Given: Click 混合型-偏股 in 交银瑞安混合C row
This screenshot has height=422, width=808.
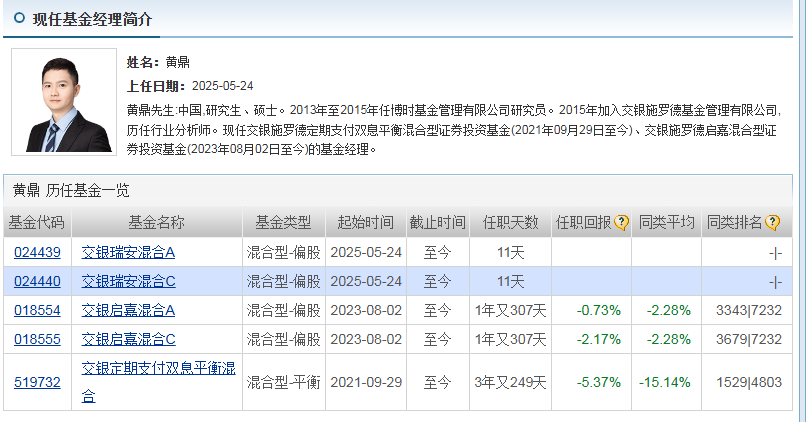Looking at the screenshot, I should tap(283, 281).
